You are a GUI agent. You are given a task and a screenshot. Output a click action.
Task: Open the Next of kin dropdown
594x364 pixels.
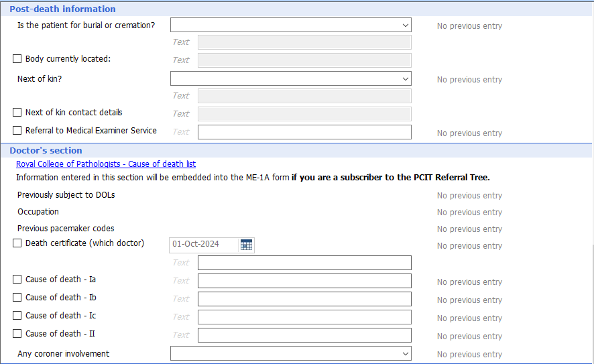(x=290, y=79)
